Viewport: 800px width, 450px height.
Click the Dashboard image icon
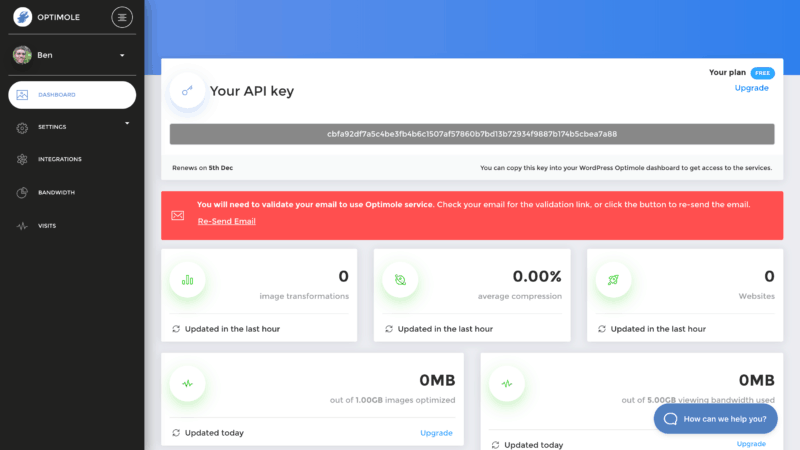pos(22,95)
